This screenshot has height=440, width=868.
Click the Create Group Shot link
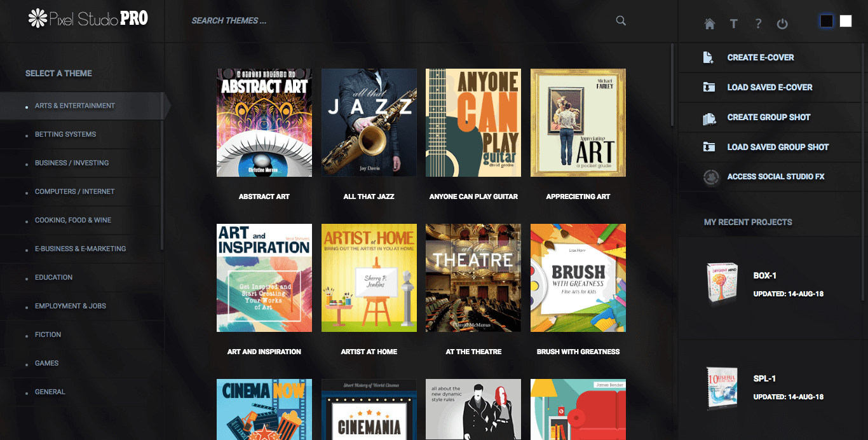click(769, 117)
